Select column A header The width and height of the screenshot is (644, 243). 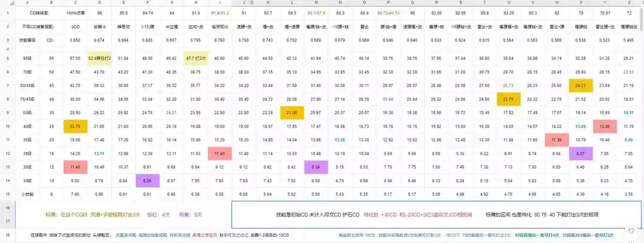[x=27, y=3]
